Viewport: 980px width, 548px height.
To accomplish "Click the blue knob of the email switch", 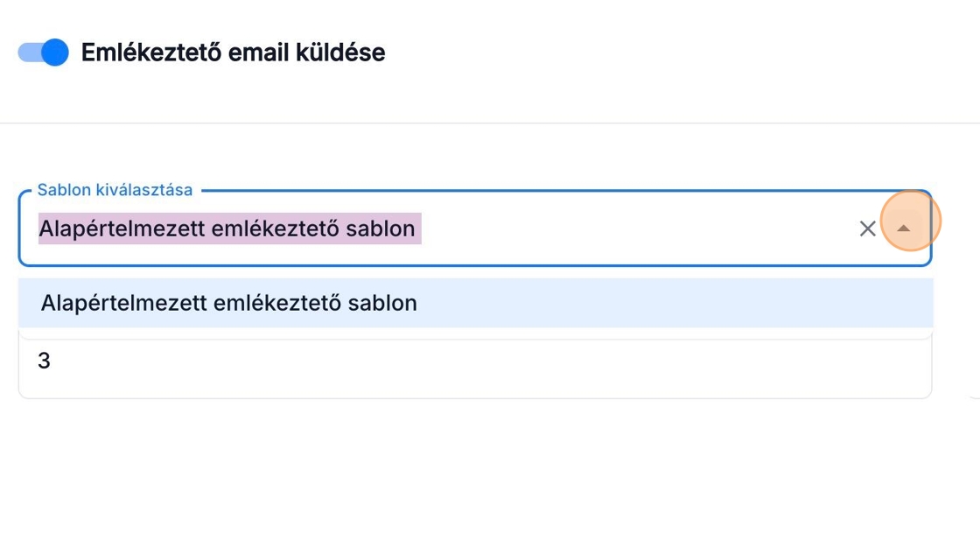I will pos(54,53).
